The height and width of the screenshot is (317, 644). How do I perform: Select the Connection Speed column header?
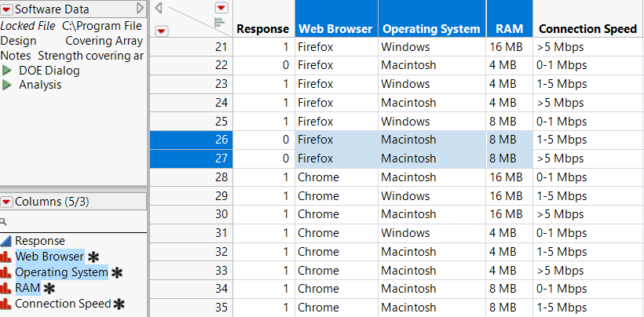587,29
